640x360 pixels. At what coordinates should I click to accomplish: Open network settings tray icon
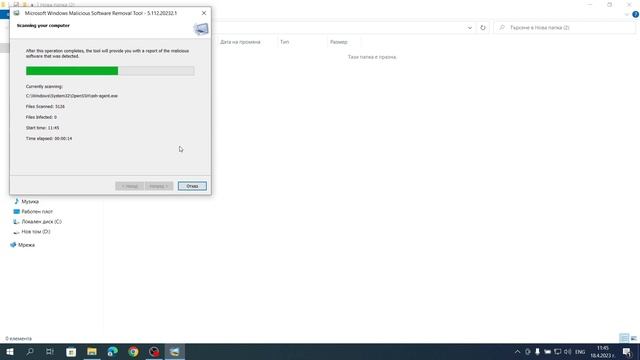558,352
